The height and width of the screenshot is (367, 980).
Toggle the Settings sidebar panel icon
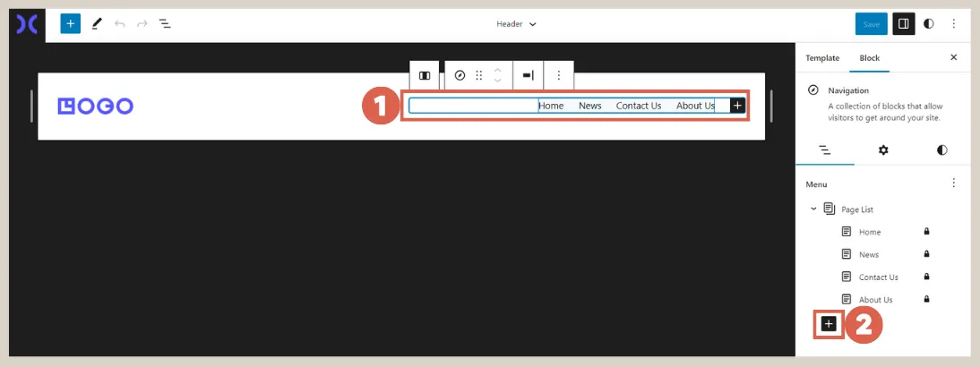tap(903, 24)
